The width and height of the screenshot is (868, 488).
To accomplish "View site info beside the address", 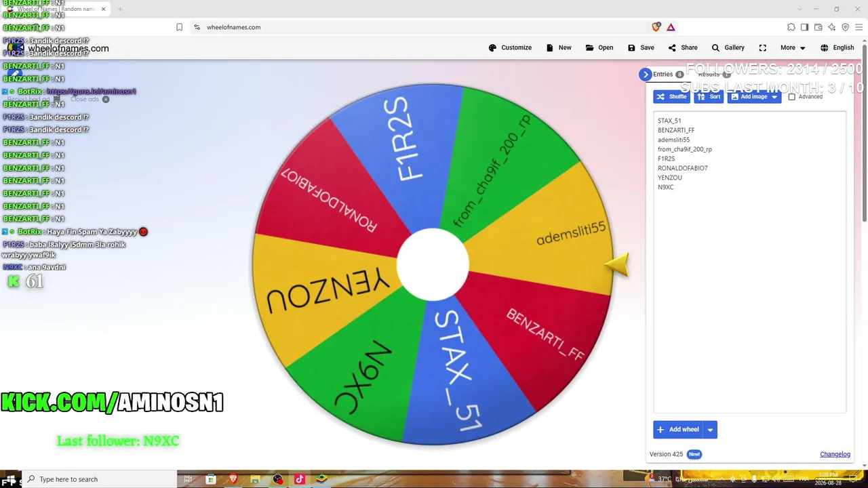I will tap(197, 27).
